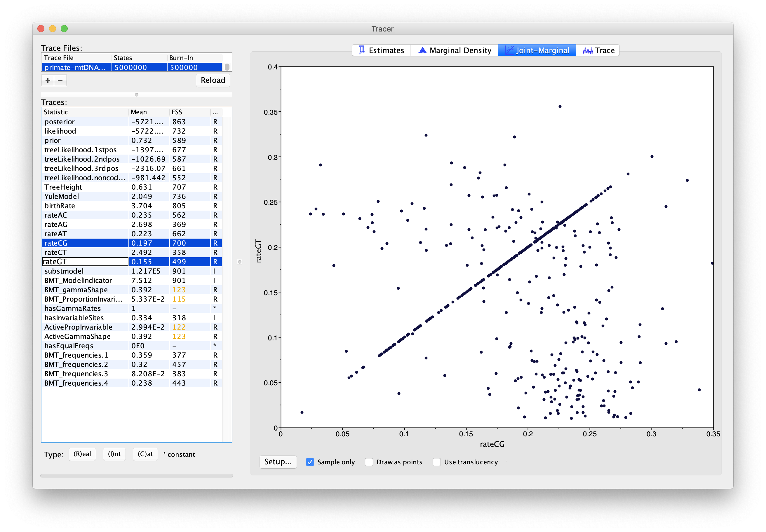Click the minus remove trace file button

click(60, 80)
